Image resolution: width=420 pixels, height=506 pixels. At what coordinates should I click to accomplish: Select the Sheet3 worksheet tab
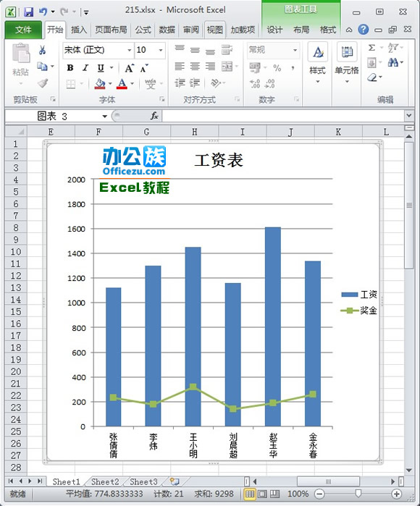coord(143,482)
